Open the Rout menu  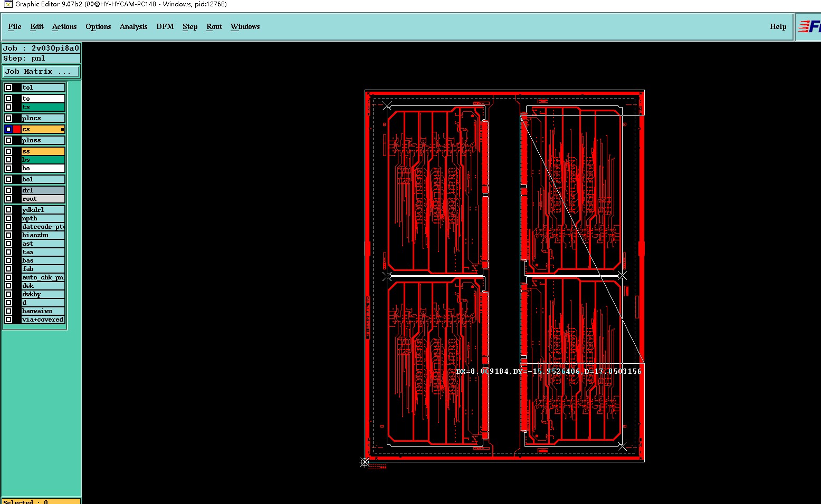[214, 26]
